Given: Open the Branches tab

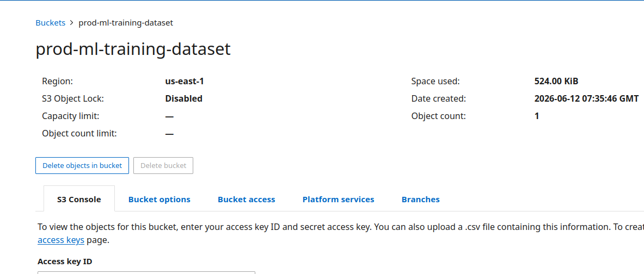Looking at the screenshot, I should click(x=421, y=200).
